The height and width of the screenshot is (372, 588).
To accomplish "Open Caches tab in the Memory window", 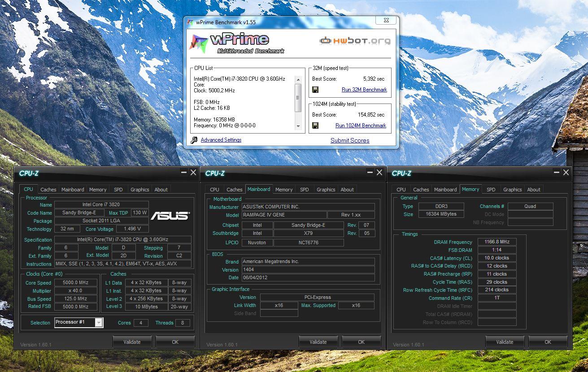I will point(421,190).
